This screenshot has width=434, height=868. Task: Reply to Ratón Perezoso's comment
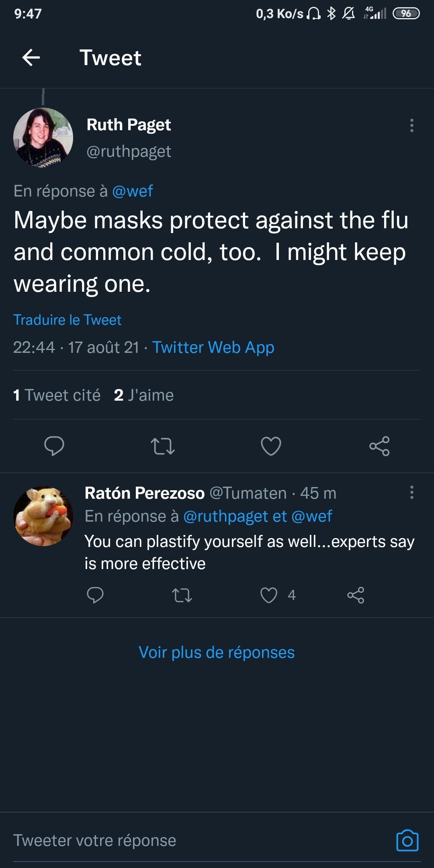[95, 595]
